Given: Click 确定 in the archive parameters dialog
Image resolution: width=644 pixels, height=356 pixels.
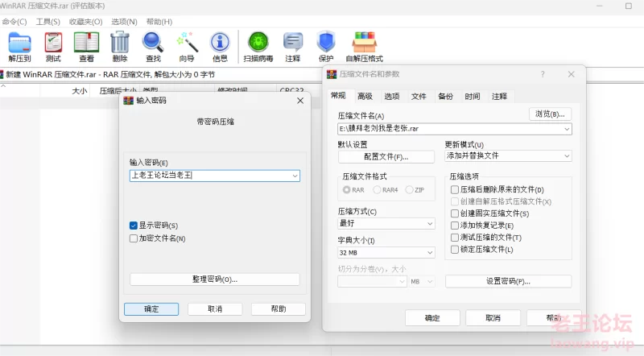Looking at the screenshot, I should click(x=432, y=318).
